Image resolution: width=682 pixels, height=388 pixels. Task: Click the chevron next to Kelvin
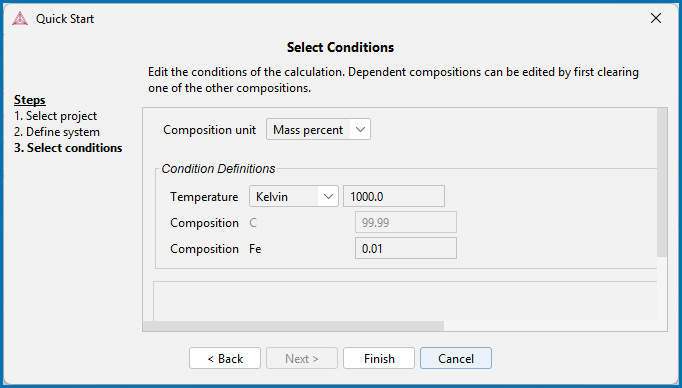(328, 197)
